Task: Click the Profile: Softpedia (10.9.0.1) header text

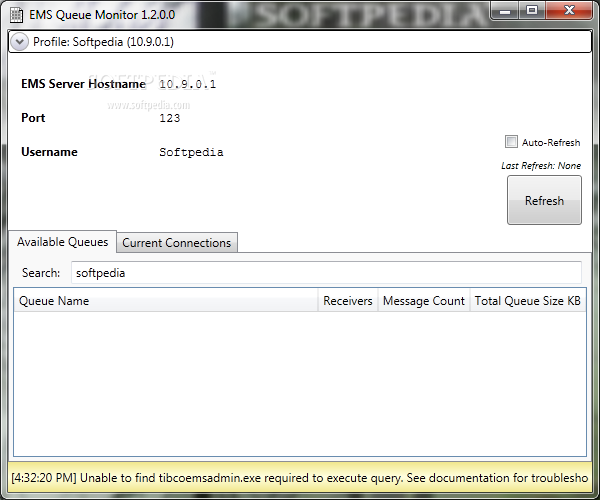Action: [103, 42]
